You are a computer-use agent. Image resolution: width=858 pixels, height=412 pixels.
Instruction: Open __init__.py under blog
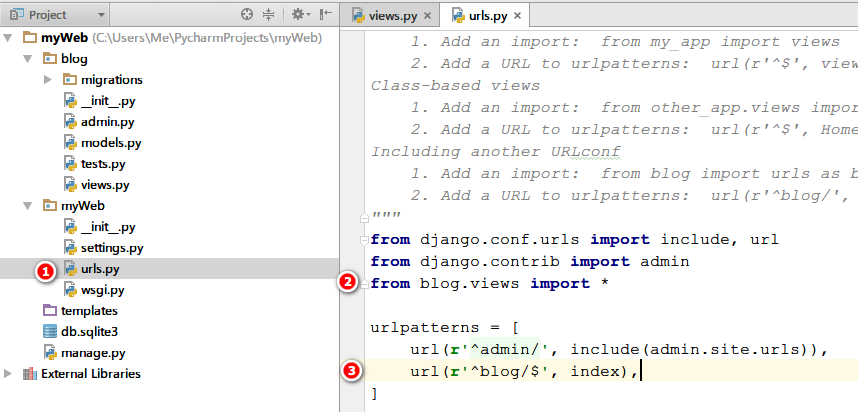(108, 101)
